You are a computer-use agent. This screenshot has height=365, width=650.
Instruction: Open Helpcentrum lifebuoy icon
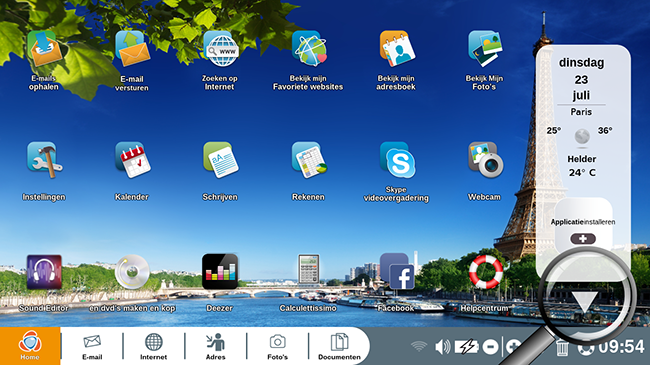[x=485, y=272]
